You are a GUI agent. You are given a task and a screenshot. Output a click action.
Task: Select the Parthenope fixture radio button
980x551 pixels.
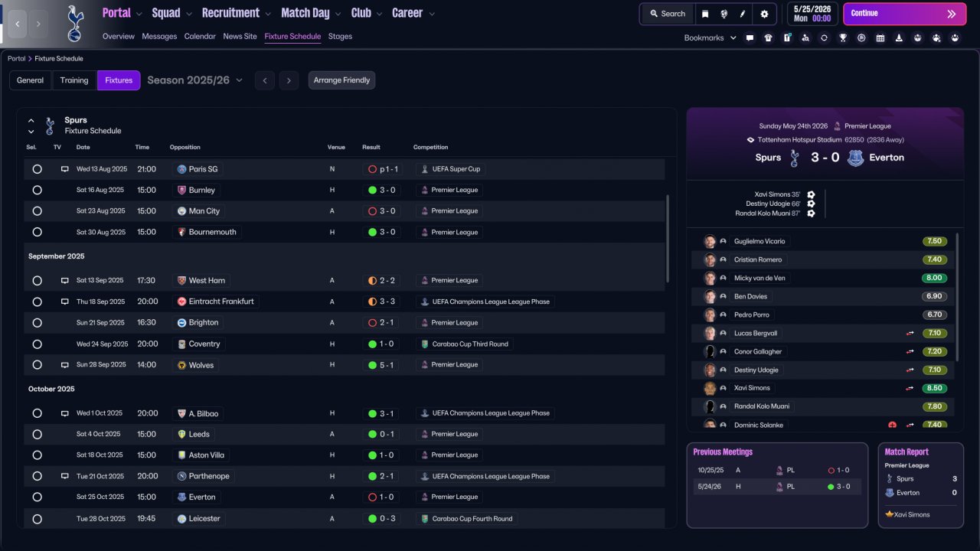point(37,476)
